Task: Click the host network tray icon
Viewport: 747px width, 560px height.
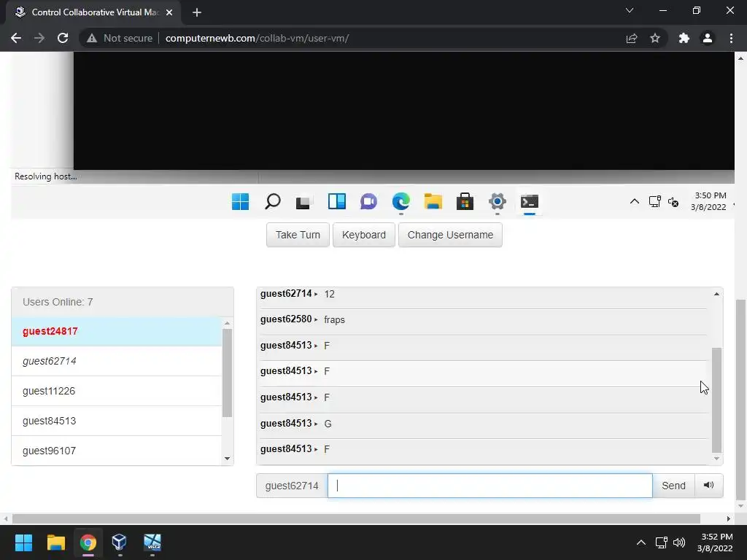Action: coord(661,542)
